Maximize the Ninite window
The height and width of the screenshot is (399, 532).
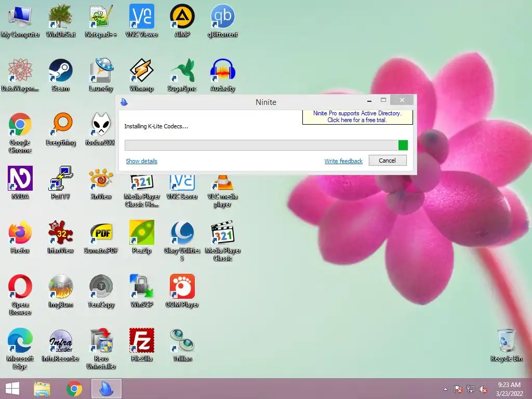point(383,100)
